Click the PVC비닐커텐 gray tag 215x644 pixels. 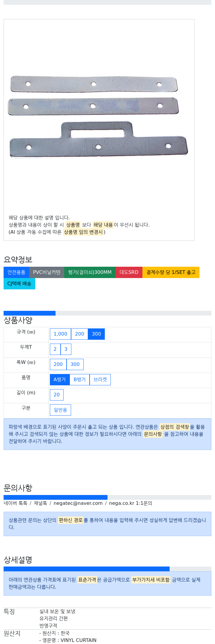click(47, 272)
